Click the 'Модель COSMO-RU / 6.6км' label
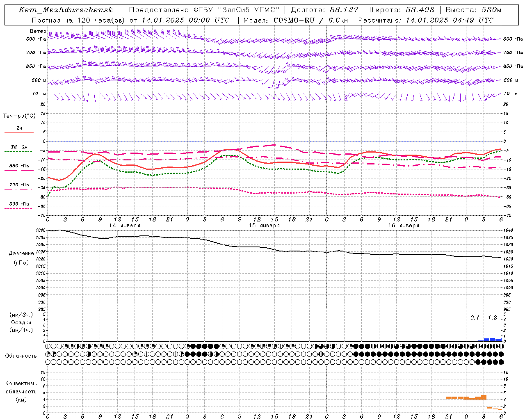 [295, 20]
